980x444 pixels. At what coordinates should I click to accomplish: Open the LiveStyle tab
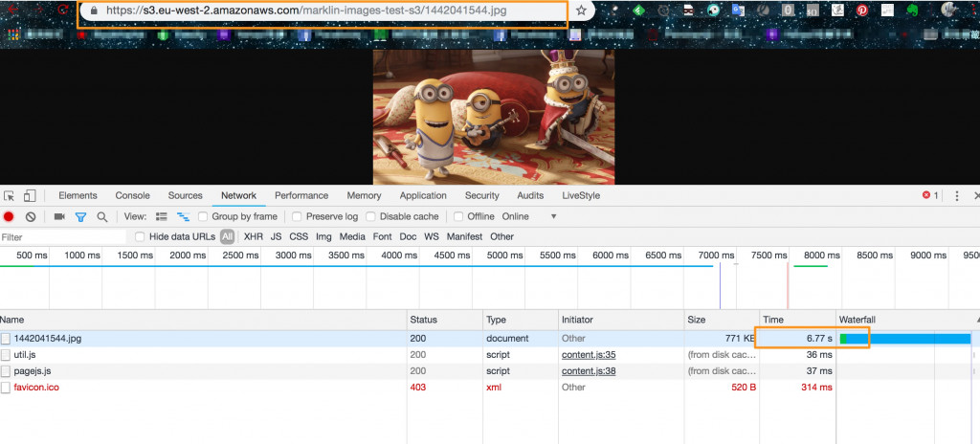[581, 195]
